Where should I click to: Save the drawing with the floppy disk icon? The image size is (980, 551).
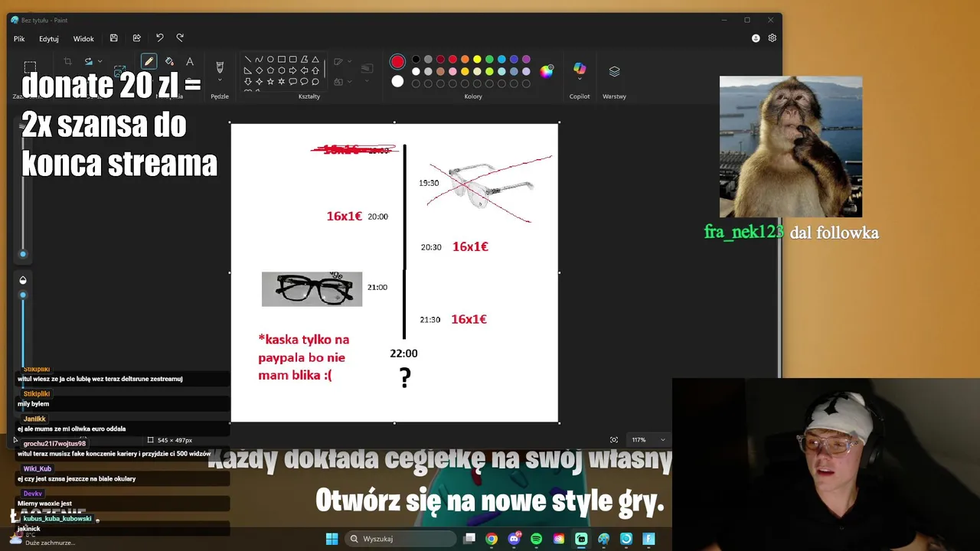[114, 38]
